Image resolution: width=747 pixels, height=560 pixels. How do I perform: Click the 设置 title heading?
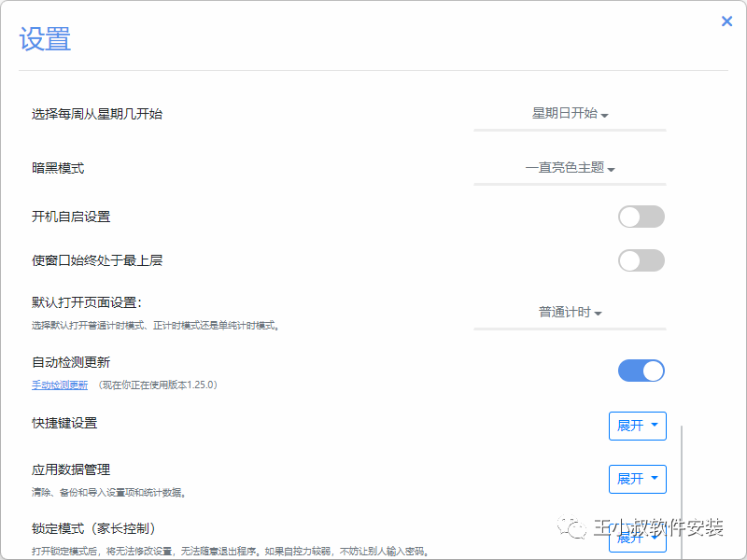45,39
